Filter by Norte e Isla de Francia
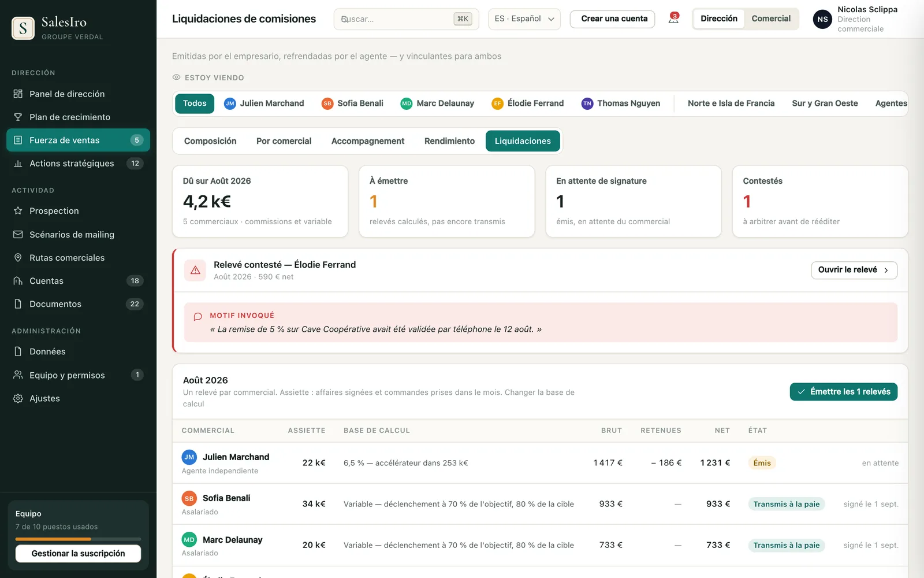 tap(731, 103)
